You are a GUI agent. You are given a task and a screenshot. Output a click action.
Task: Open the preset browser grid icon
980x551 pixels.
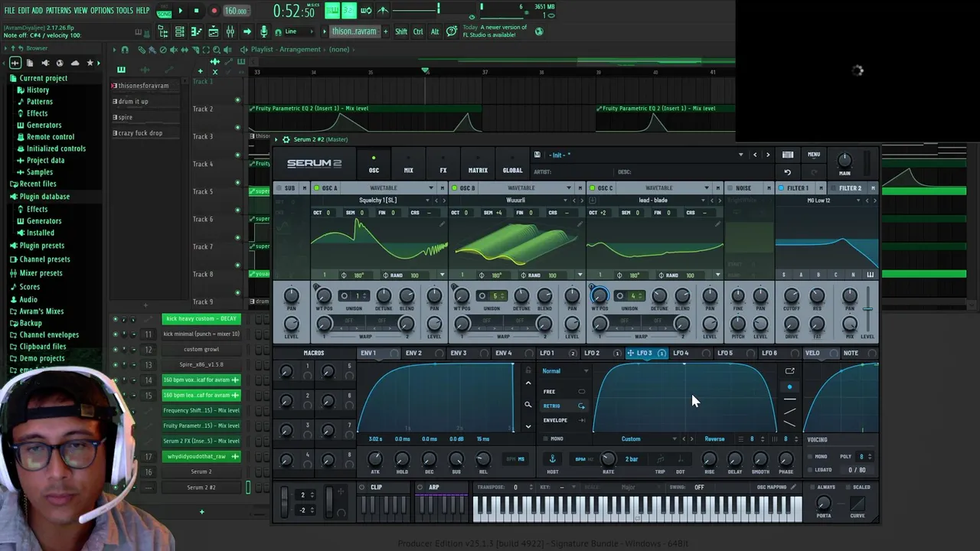click(788, 155)
